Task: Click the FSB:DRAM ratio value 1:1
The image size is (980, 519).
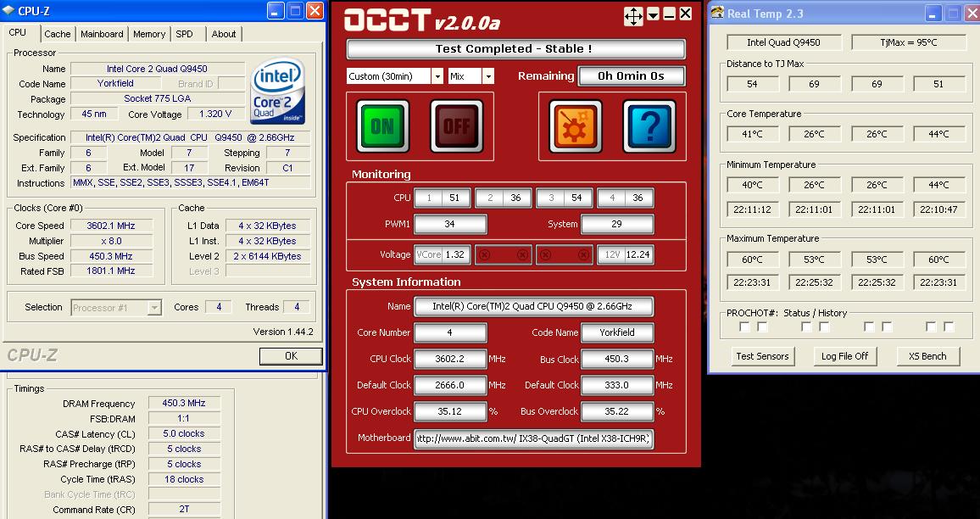Action: pyautogui.click(x=184, y=418)
